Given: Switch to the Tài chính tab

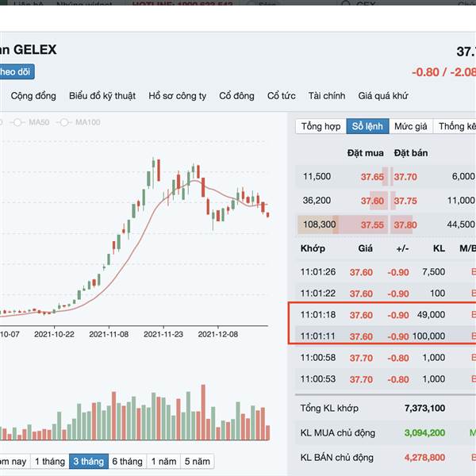Looking at the screenshot, I should tap(327, 96).
